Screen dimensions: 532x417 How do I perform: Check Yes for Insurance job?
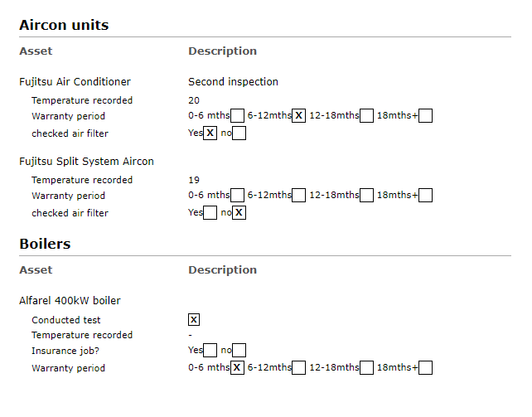pyautogui.click(x=210, y=350)
